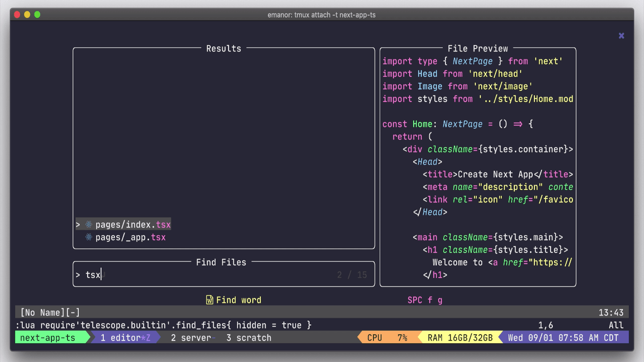Image resolution: width=644 pixels, height=362 pixels.
Task: Click the React icon beside pages/_app.tsx
Action: (88, 237)
